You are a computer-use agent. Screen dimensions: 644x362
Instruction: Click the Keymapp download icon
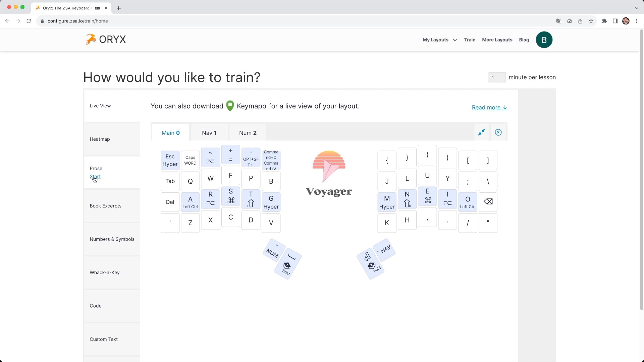pyautogui.click(x=230, y=106)
